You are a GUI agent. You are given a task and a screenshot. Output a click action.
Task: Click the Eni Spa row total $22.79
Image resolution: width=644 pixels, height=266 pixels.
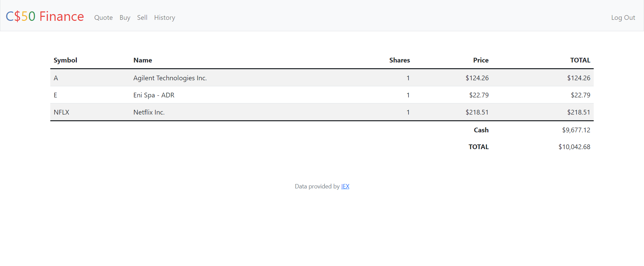click(x=581, y=95)
